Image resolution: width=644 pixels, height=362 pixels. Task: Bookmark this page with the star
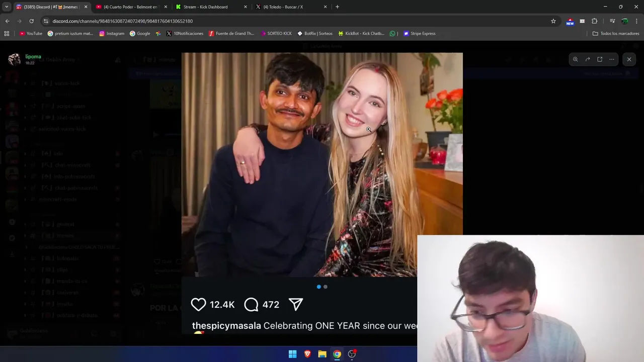point(553,21)
